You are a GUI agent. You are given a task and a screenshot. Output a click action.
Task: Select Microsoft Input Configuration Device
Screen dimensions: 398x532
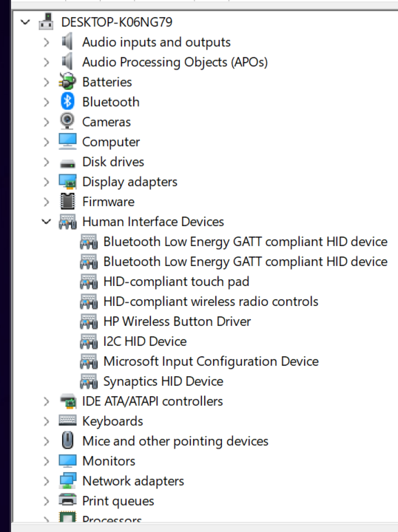click(211, 361)
